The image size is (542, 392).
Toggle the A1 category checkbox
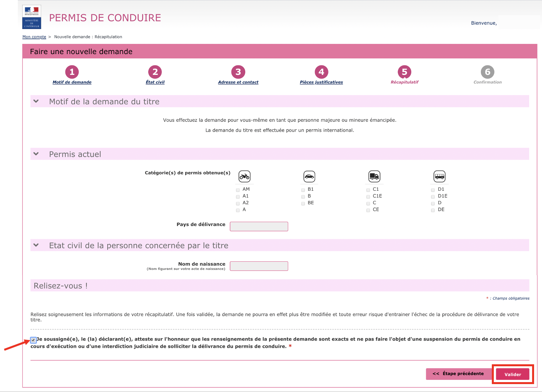[238, 197]
